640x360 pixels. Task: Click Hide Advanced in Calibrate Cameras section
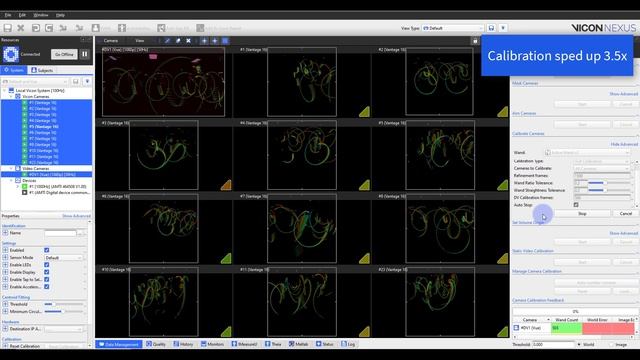pyautogui.click(x=624, y=144)
